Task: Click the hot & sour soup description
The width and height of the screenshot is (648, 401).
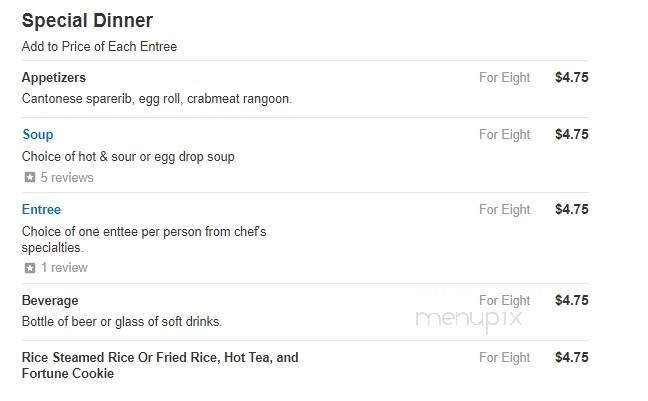Action: (x=128, y=156)
